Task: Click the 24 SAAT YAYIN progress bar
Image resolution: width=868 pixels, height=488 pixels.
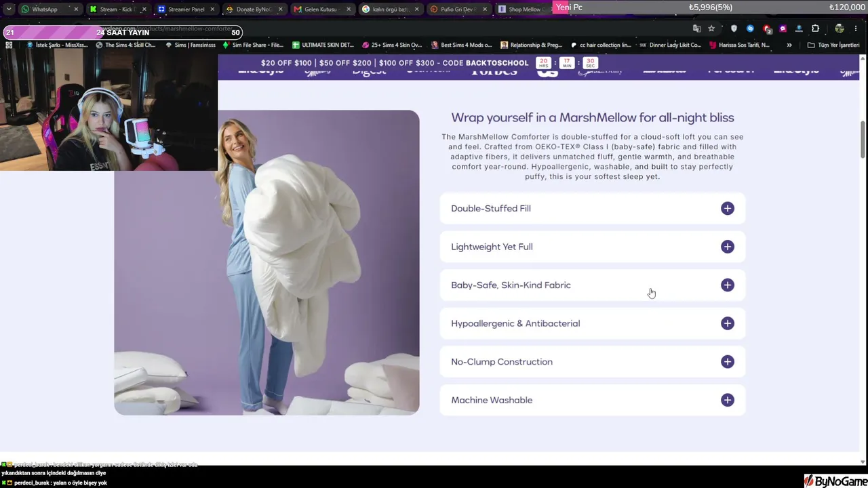Action: point(122,33)
